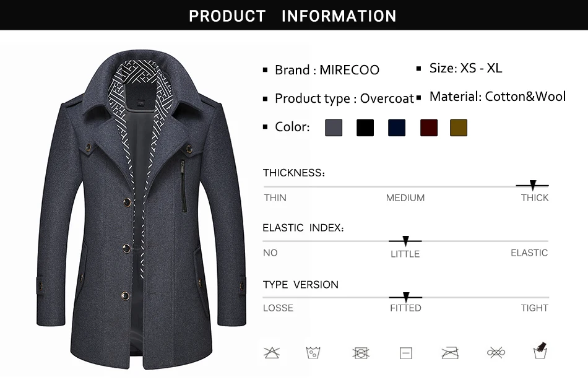The image size is (588, 390).
Task: Pick the dark red color swatch
Action: (429, 128)
